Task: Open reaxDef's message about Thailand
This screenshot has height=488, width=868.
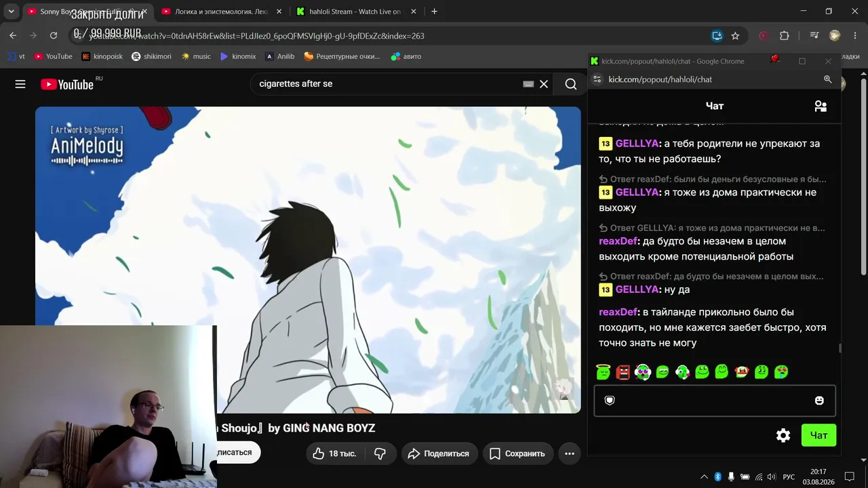Action: (x=713, y=327)
